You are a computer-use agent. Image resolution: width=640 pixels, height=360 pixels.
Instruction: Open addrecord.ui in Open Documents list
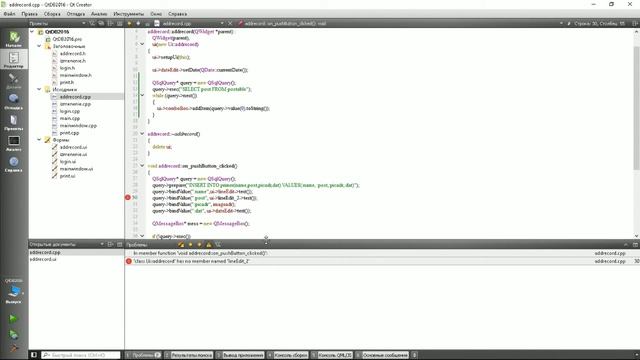click(x=43, y=259)
